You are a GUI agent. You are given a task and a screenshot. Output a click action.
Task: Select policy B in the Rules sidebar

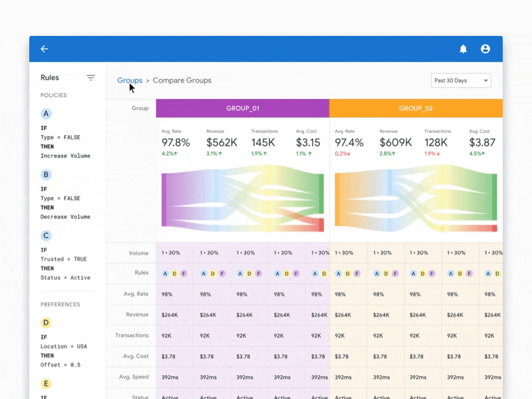coord(45,174)
